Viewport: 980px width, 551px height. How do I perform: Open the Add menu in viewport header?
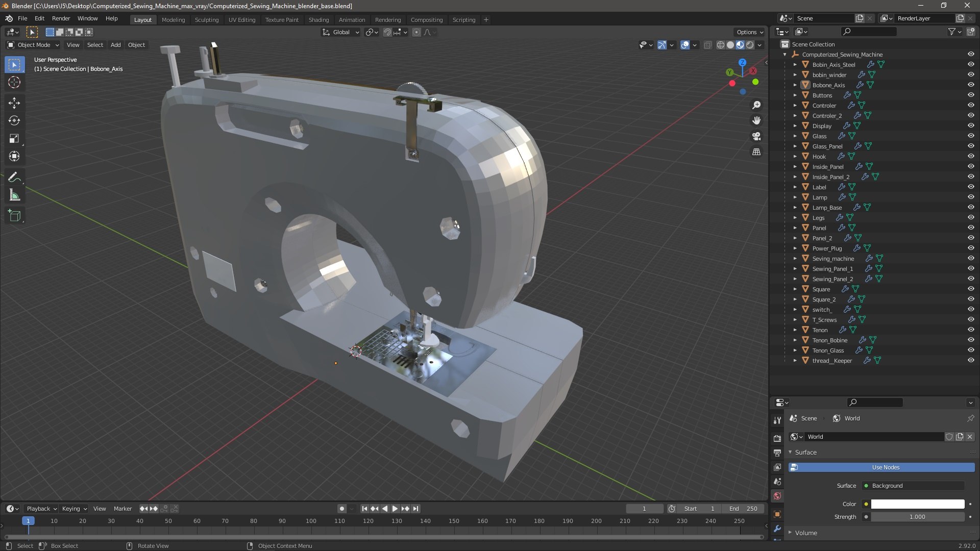[116, 45]
